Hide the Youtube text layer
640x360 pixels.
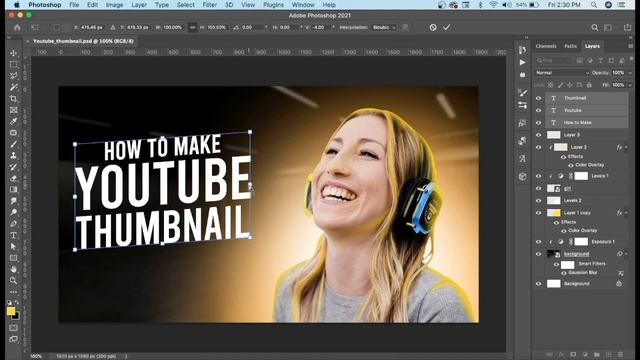(x=538, y=110)
